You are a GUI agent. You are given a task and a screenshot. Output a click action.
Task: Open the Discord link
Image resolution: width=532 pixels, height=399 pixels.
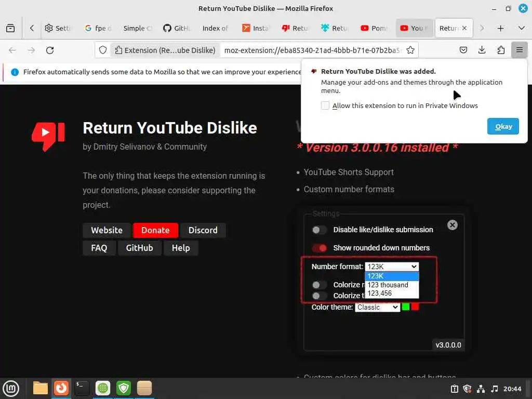[x=203, y=230]
